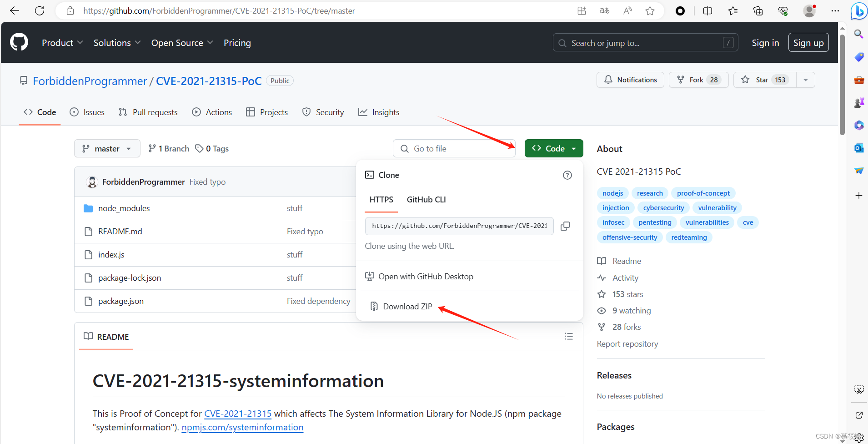
Task: Copy the repository clone URL
Action: coord(565,226)
